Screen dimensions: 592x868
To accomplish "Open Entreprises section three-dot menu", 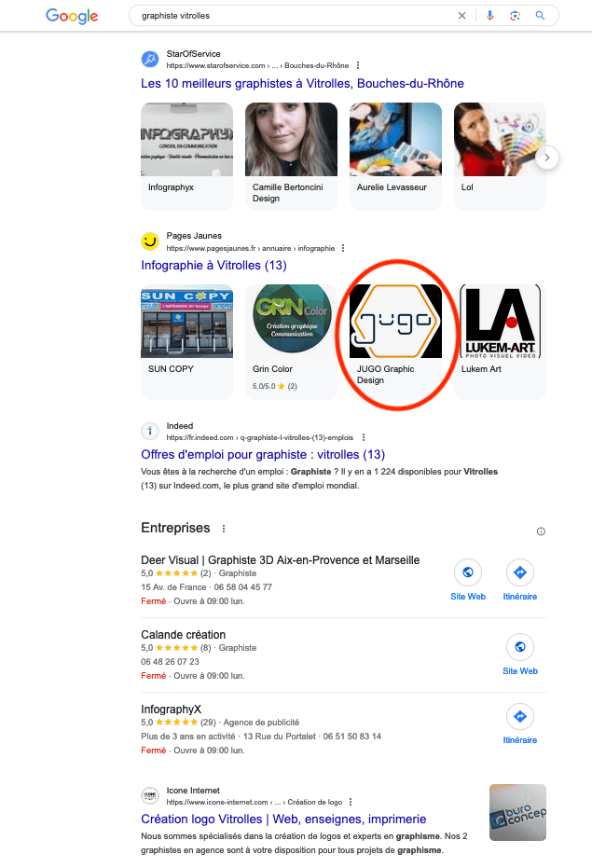I will [x=224, y=529].
